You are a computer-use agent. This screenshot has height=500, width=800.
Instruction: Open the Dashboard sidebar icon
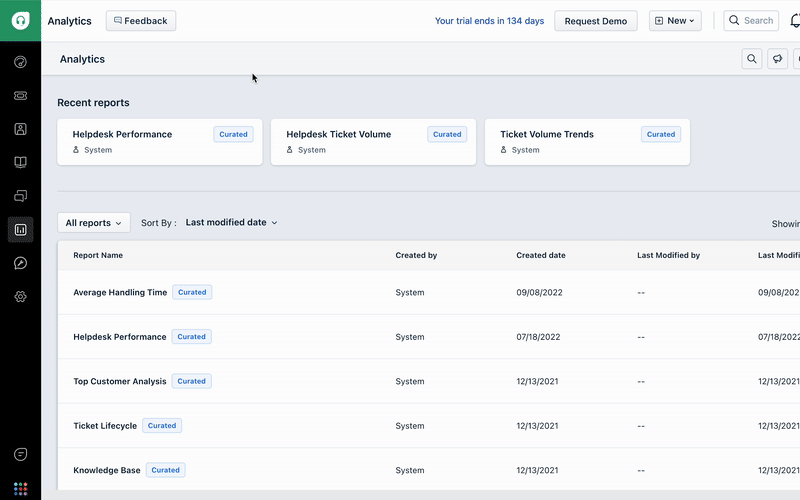(x=20, y=62)
